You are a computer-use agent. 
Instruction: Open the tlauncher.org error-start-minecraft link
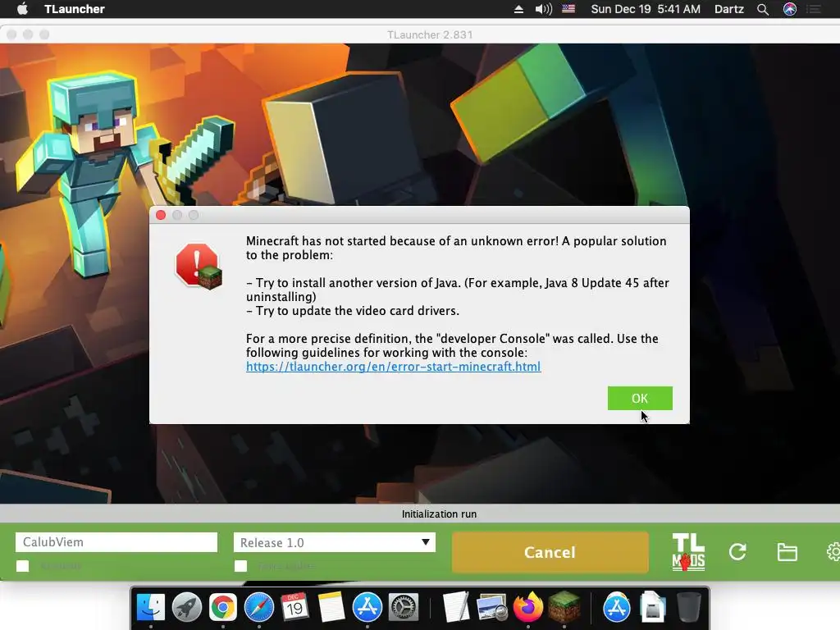[x=393, y=367]
